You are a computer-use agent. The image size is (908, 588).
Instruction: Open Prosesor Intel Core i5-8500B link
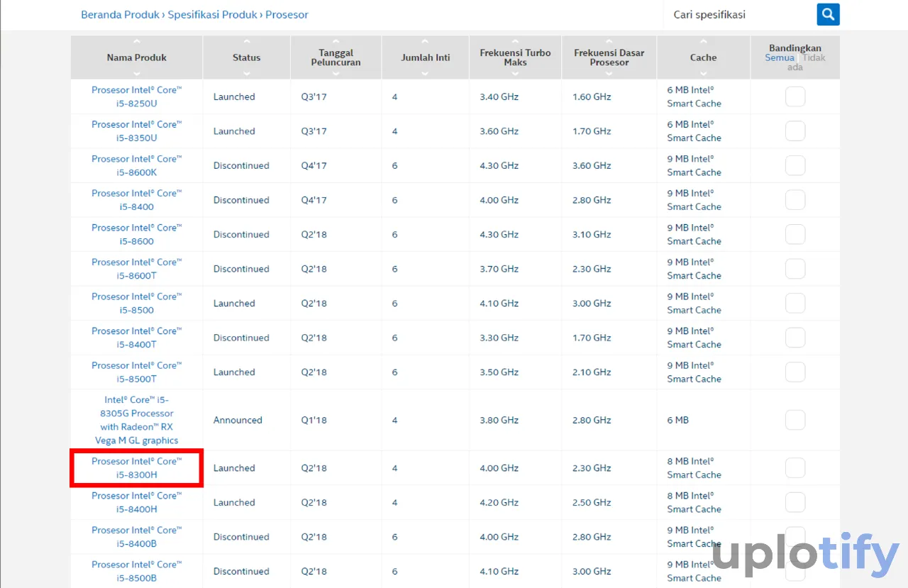[x=136, y=571]
